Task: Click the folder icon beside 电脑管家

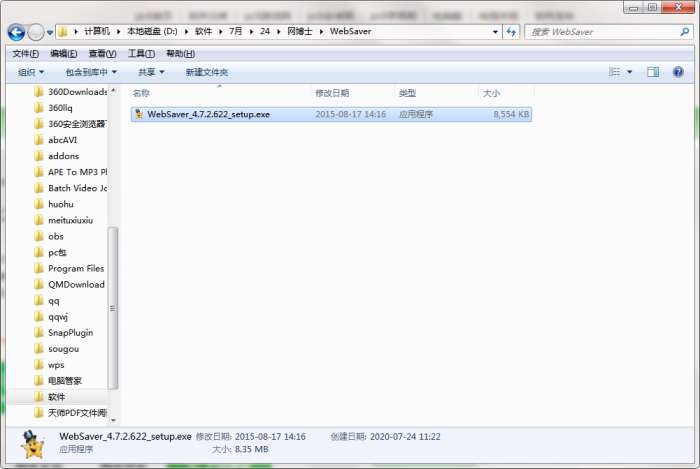Action: coord(39,381)
